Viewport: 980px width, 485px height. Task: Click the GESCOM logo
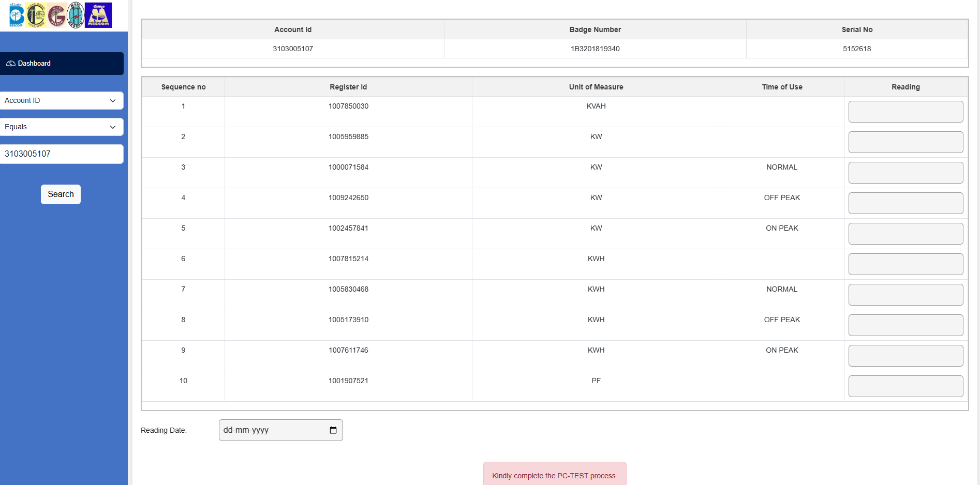click(x=56, y=16)
